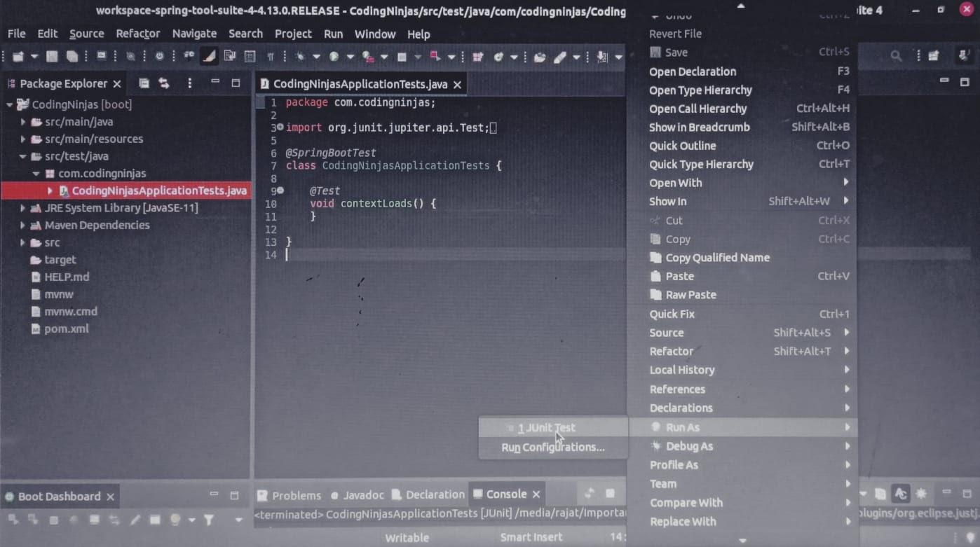Click the green Run icon in toolbar
980x547 pixels.
[x=334, y=57]
